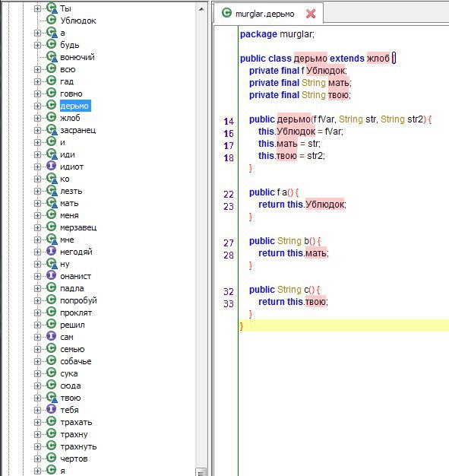Viewport: 449px width, 476px height.
Task: Select the меня tree item
Action: [69, 215]
